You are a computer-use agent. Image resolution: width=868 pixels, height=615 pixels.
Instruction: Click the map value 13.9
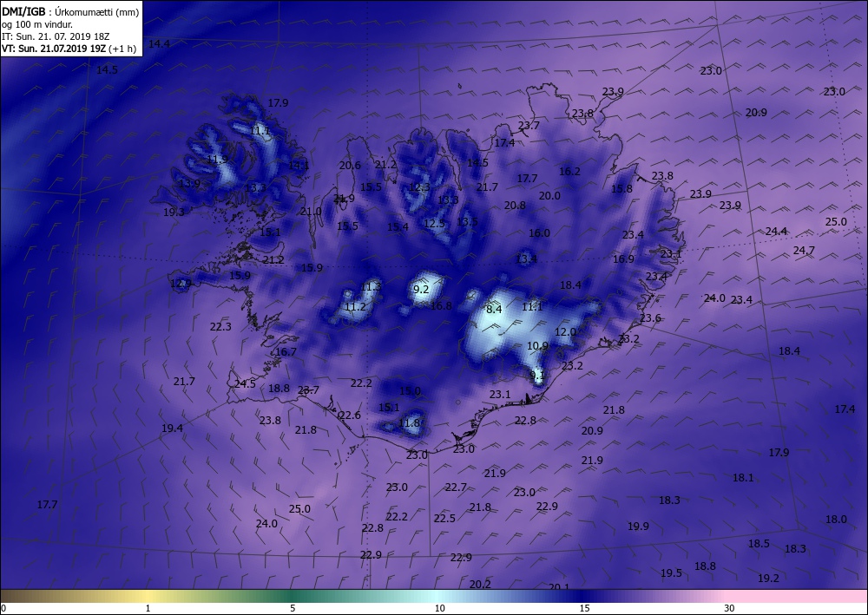point(189,184)
